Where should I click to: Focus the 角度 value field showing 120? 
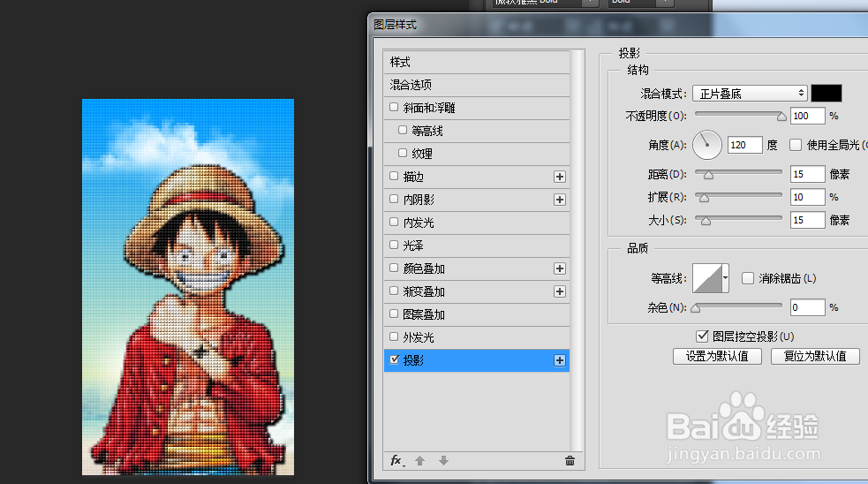pos(745,145)
